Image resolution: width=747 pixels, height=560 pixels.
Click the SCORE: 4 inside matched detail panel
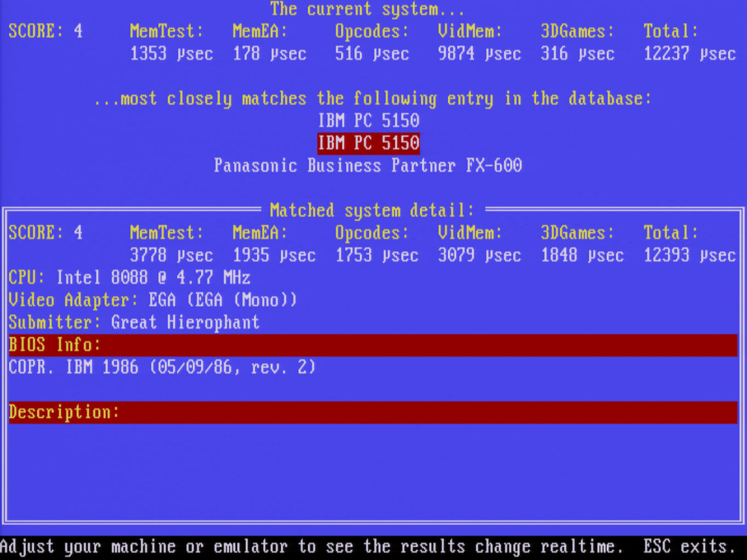pos(45,233)
